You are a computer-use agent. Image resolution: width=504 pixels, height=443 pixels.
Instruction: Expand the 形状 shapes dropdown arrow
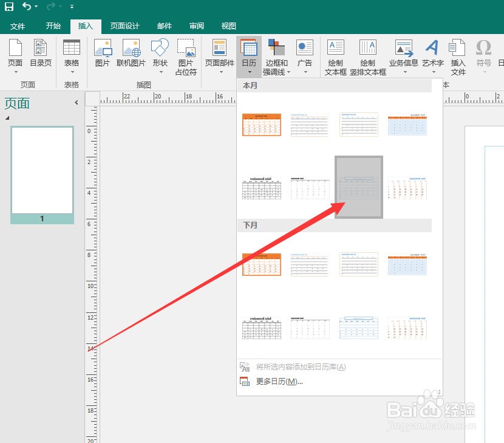161,72
